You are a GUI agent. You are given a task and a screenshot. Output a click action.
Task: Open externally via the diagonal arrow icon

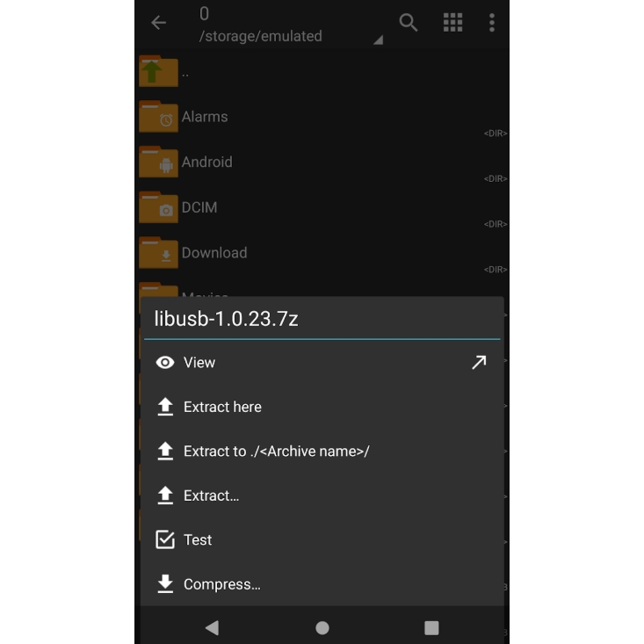pos(479,363)
